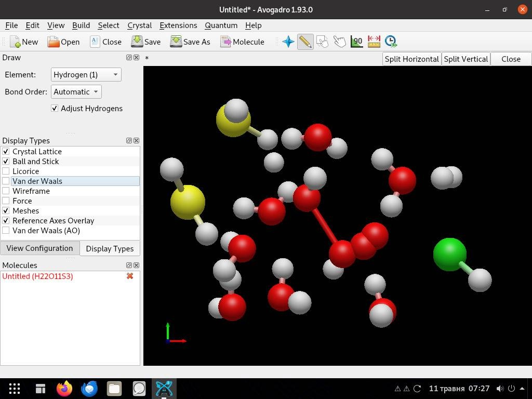Click the Molecule toolbar icon
The width and height of the screenshot is (532, 399).
[225, 42]
